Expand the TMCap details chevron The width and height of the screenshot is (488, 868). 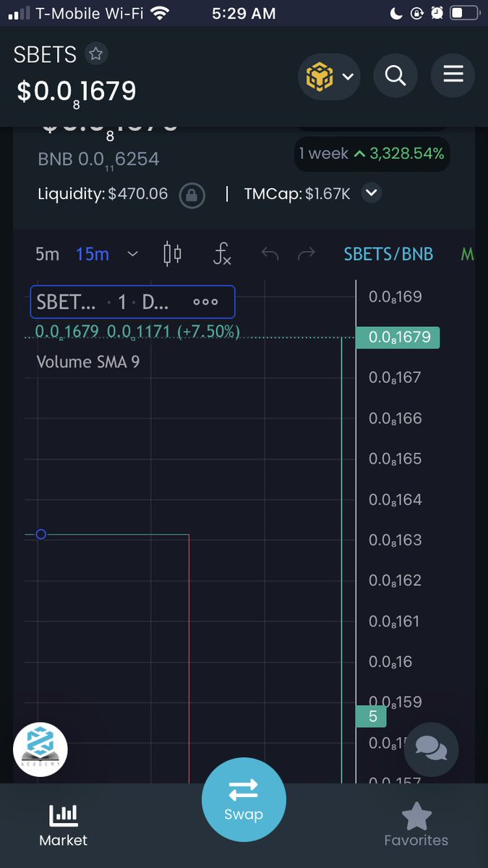tap(372, 193)
